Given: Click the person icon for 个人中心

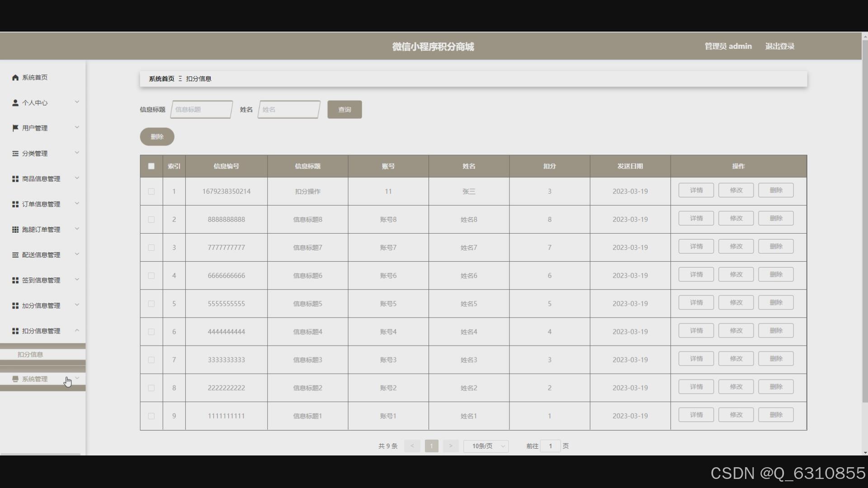Looking at the screenshot, I should tap(15, 103).
